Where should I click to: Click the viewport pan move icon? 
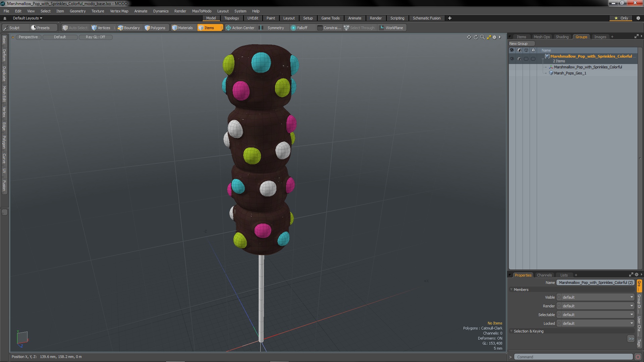[469, 37]
